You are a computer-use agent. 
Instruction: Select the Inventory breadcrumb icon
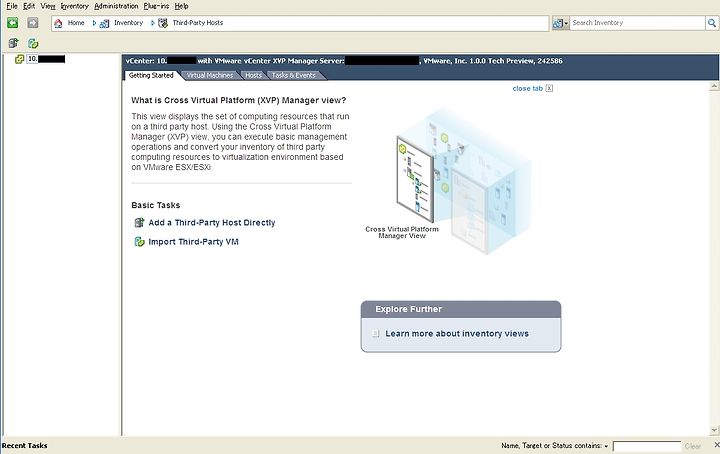pyautogui.click(x=104, y=23)
